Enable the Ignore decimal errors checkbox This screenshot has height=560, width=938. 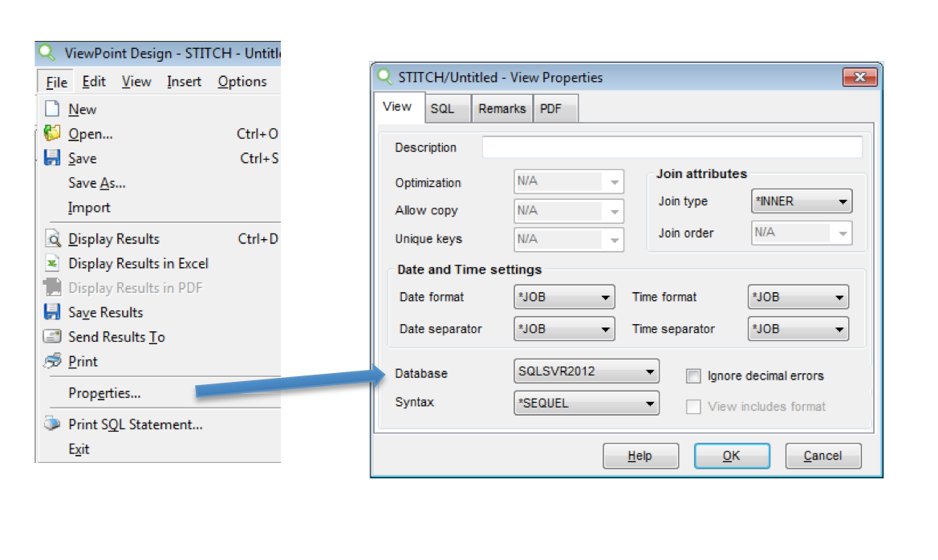point(693,375)
